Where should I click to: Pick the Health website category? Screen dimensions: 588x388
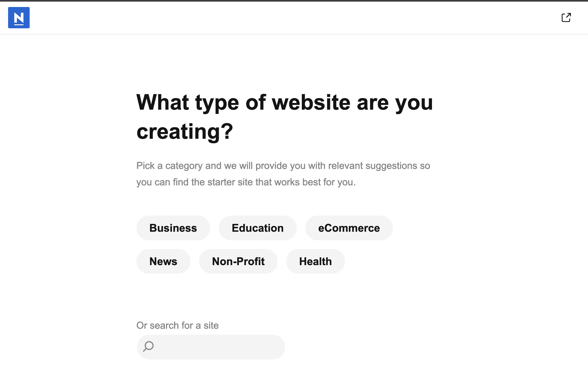point(315,261)
